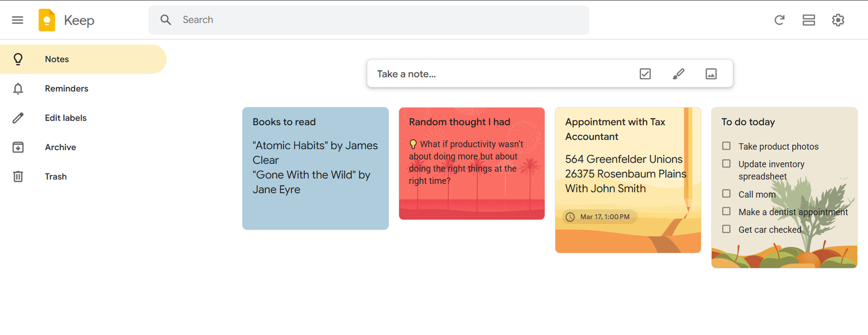The image size is (868, 335).
Task: Open the Trash folder
Action: (x=56, y=176)
